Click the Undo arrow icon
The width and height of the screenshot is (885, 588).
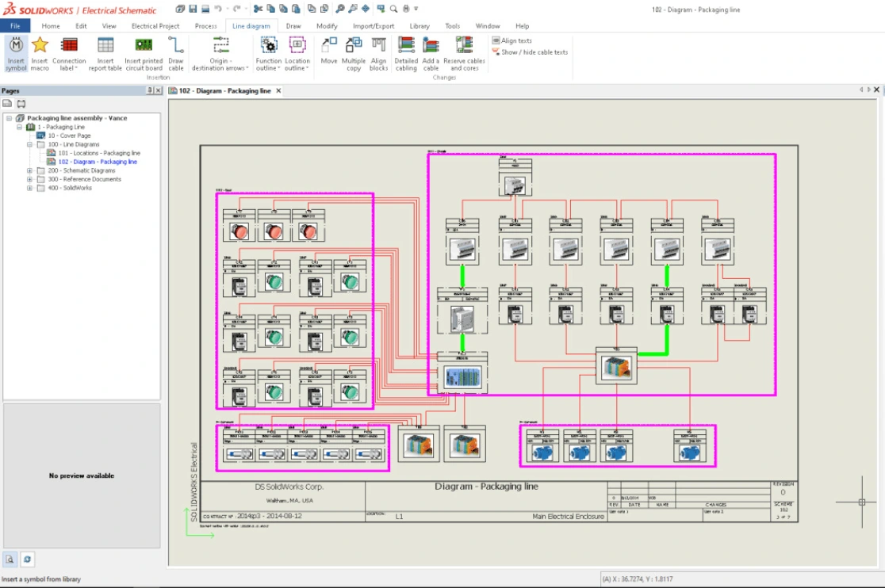[218, 9]
